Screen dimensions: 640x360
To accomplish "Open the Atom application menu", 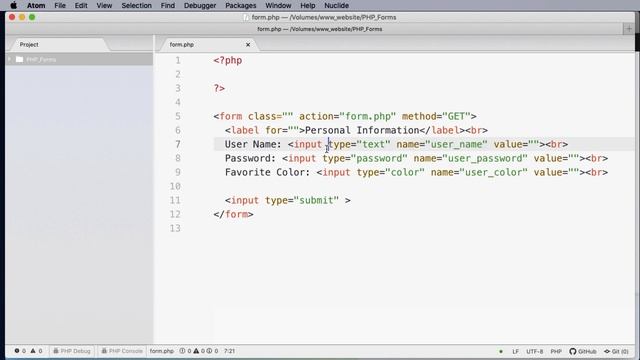I will pyautogui.click(x=36, y=6).
